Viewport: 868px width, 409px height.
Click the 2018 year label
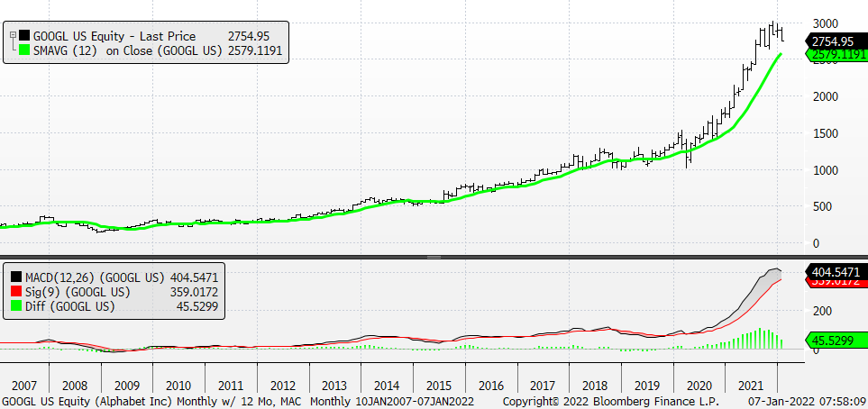coord(596,386)
